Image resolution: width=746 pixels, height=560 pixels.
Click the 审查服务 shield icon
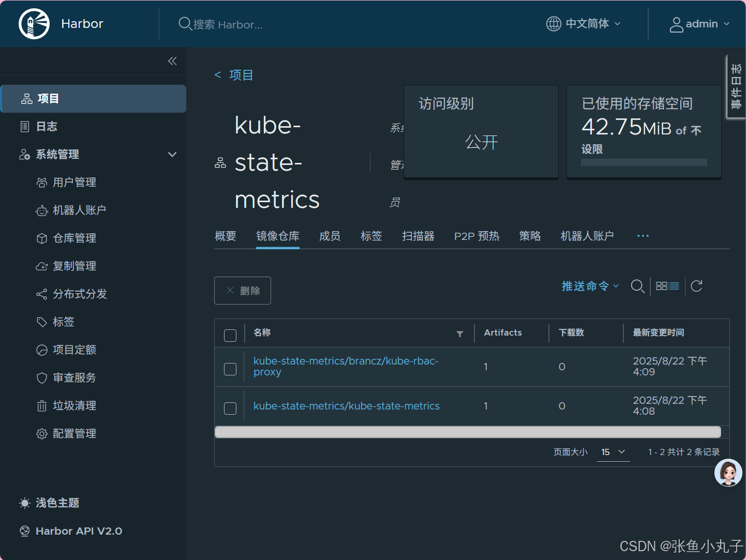point(42,378)
